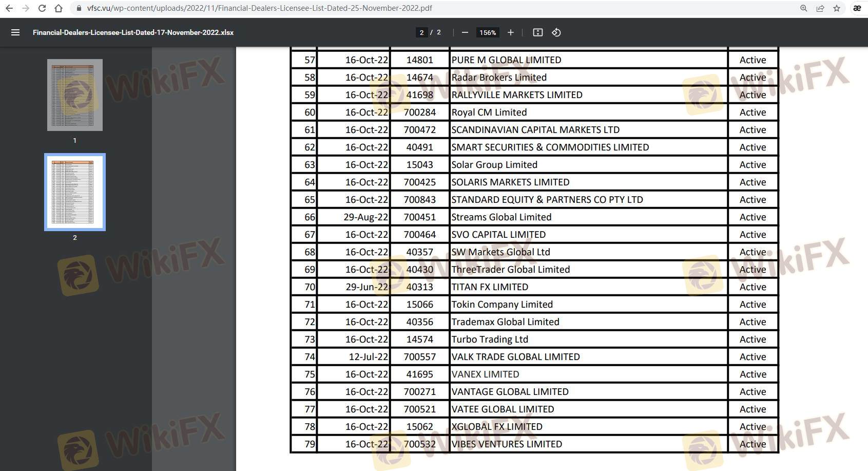Click the fit to page button

pyautogui.click(x=537, y=32)
